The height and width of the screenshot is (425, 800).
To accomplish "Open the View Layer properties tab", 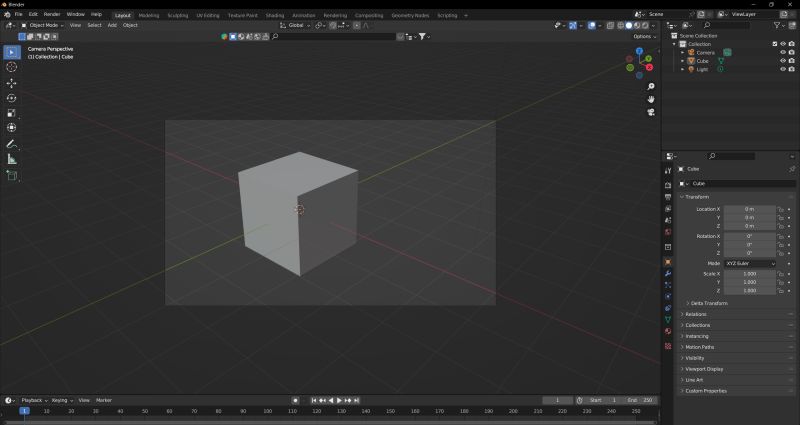I will point(668,209).
